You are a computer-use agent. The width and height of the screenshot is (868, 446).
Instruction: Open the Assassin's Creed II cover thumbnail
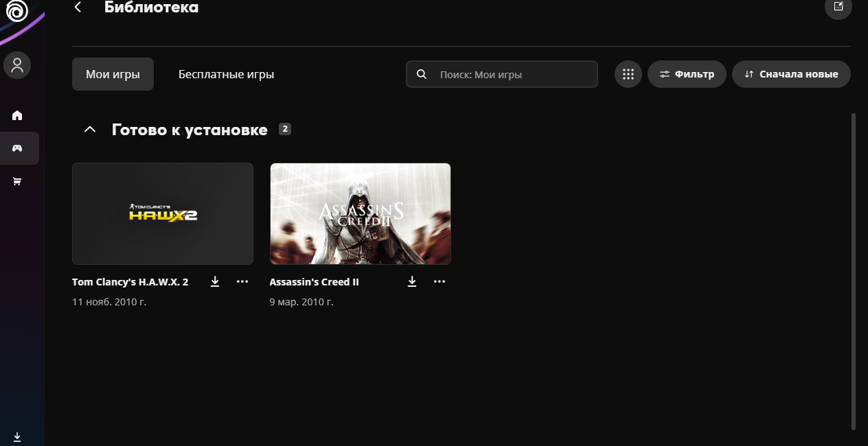tap(361, 213)
